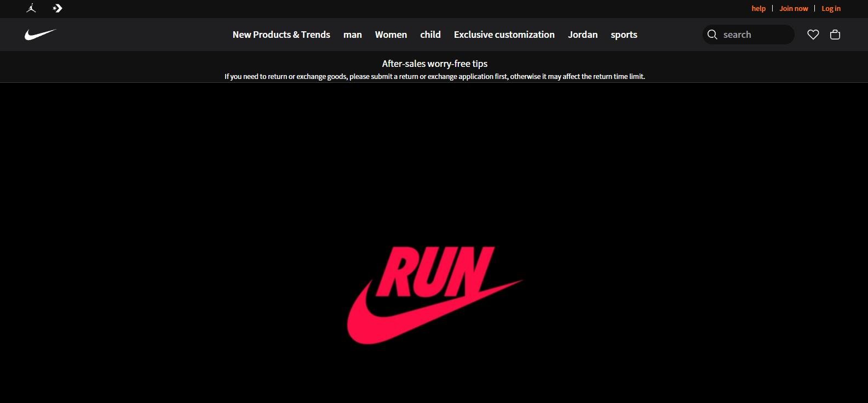Image resolution: width=868 pixels, height=403 pixels.
Task: Select Jordan in the navigation bar
Action: pos(583,35)
